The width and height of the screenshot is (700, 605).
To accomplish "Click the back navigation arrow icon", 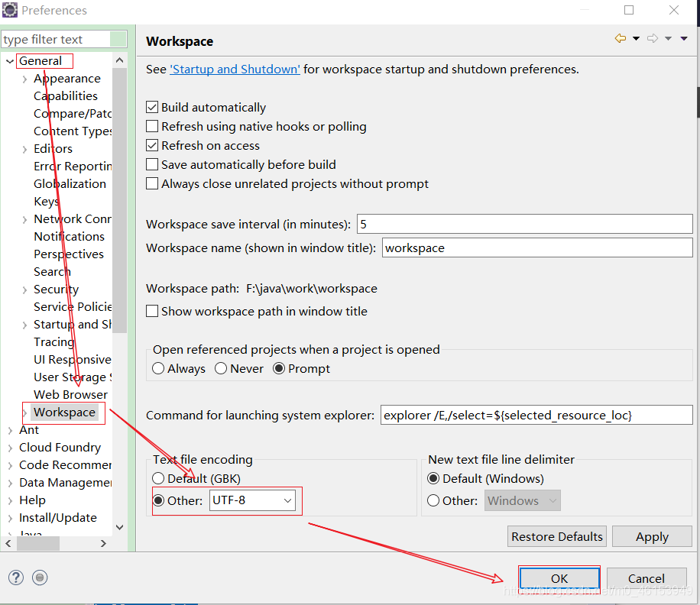I will [621, 38].
